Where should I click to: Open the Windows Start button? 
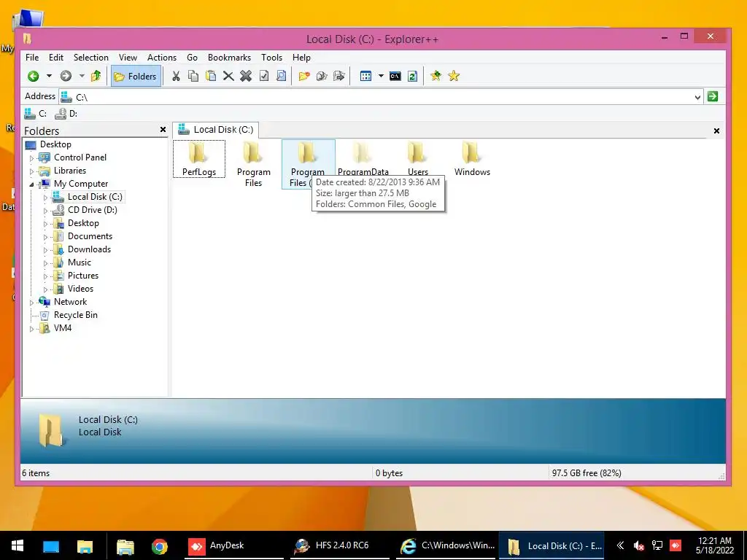pyautogui.click(x=18, y=545)
